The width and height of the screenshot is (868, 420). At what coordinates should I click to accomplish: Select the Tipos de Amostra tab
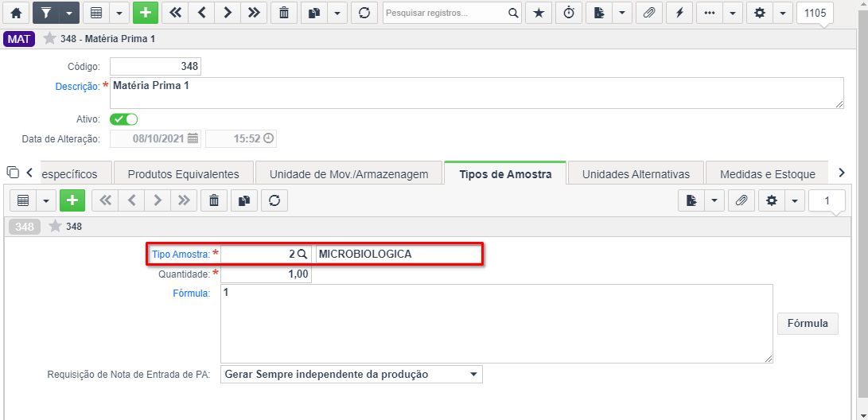click(x=505, y=173)
